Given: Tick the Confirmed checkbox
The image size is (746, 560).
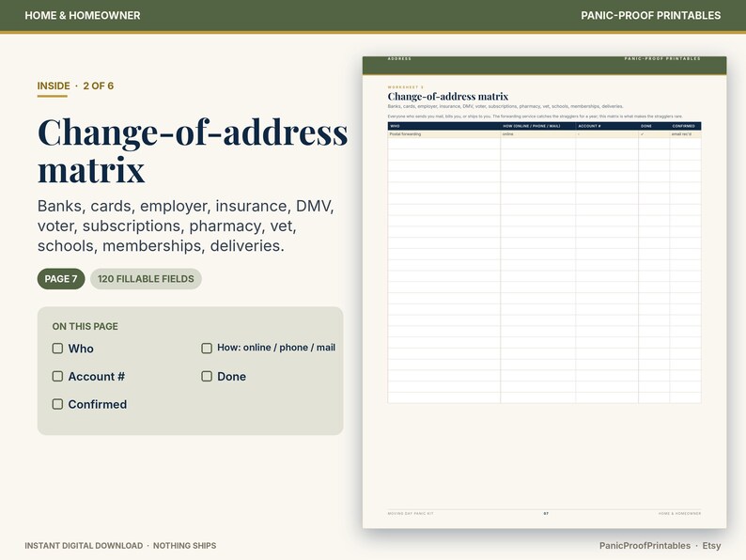Looking at the screenshot, I should [57, 404].
